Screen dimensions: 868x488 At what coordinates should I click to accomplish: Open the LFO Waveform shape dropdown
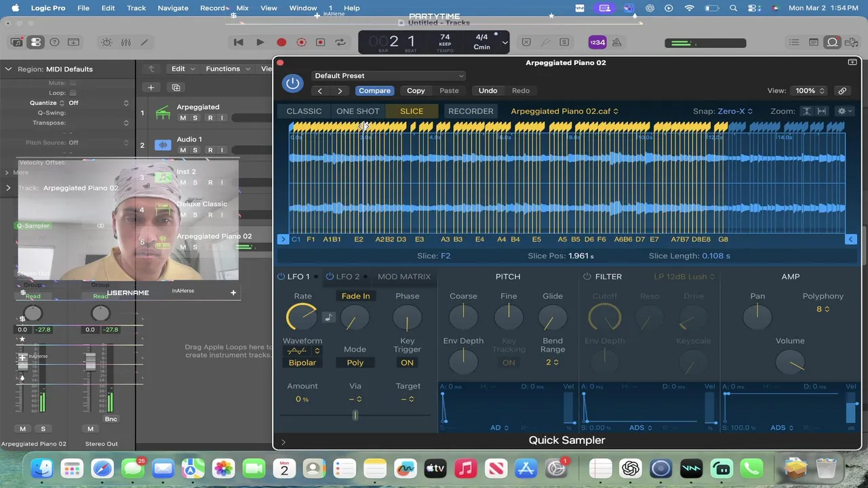[x=302, y=351]
